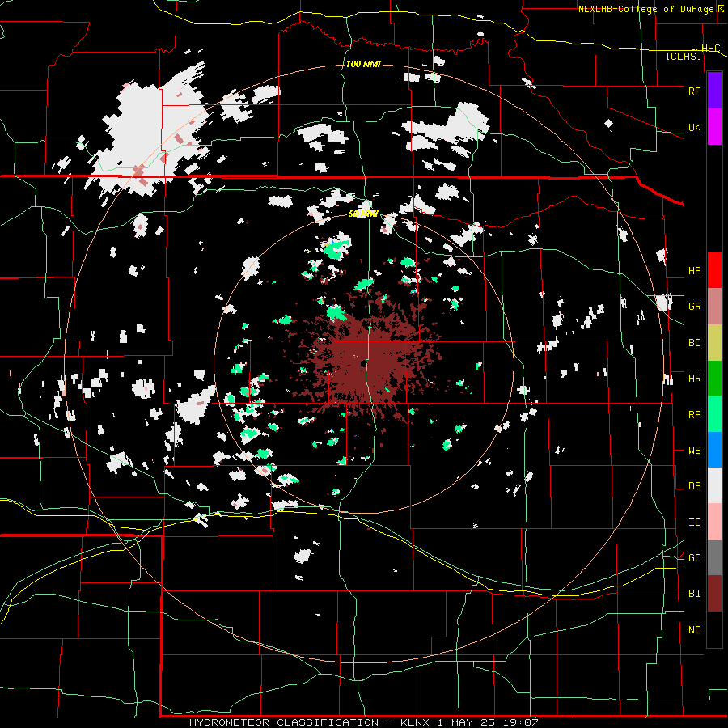Click the HA label in the legend
Screen dimensions: 728x728
coord(694,271)
